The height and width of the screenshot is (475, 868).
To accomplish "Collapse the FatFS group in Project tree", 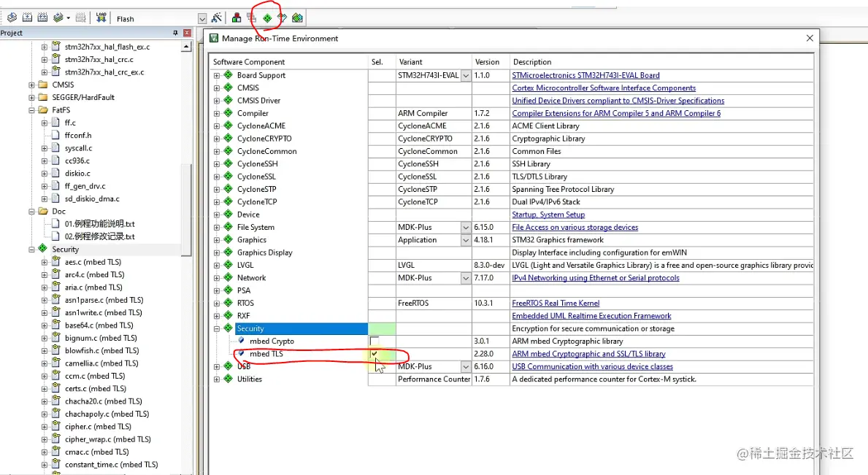I will (31, 110).
